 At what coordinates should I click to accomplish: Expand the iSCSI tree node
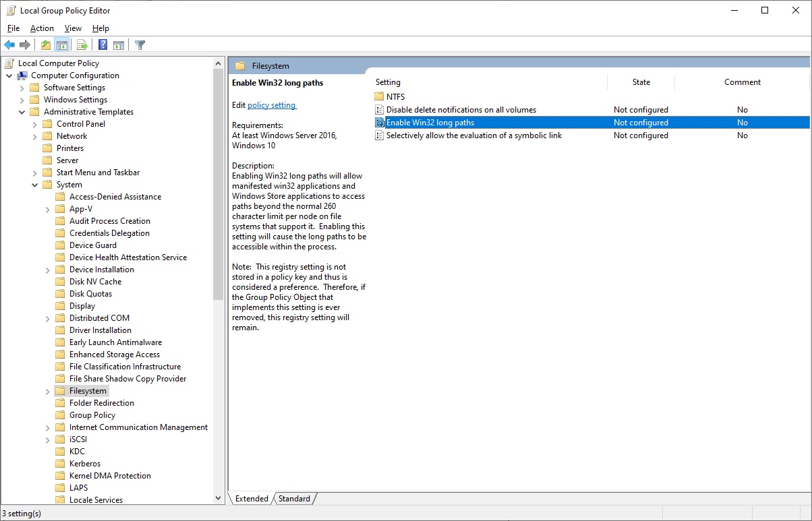pos(48,439)
